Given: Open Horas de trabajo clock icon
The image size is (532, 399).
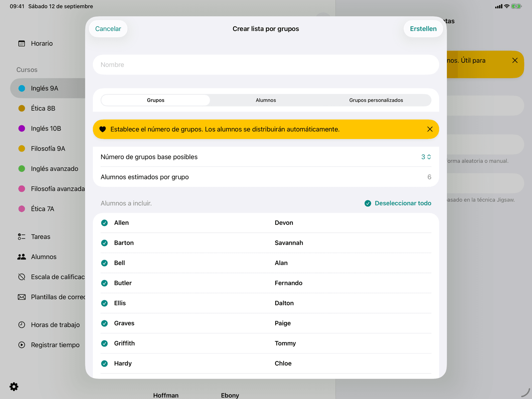Looking at the screenshot, I should click(x=22, y=325).
